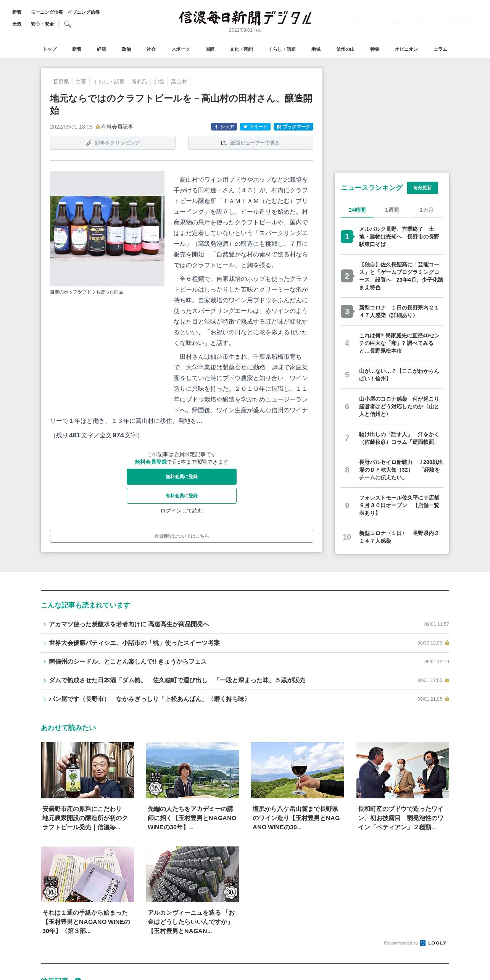The height and width of the screenshot is (980, 490).
Task: Click the 信濃毎日新聞デジタル logo
Action: [x=245, y=18]
